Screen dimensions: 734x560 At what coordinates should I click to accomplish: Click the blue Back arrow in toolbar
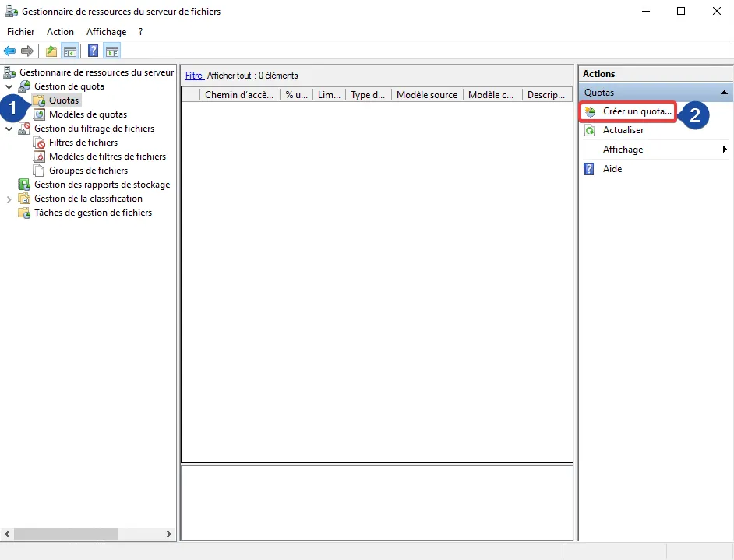coord(9,51)
